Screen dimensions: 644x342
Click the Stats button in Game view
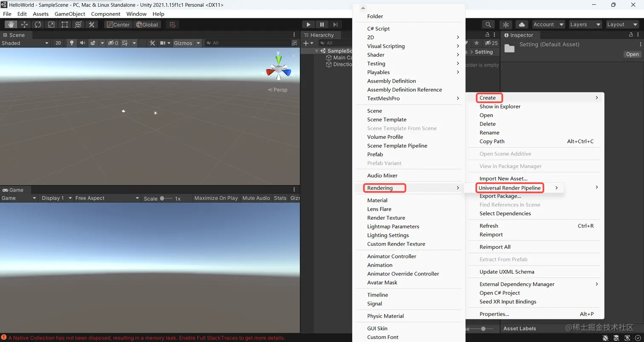point(280,198)
